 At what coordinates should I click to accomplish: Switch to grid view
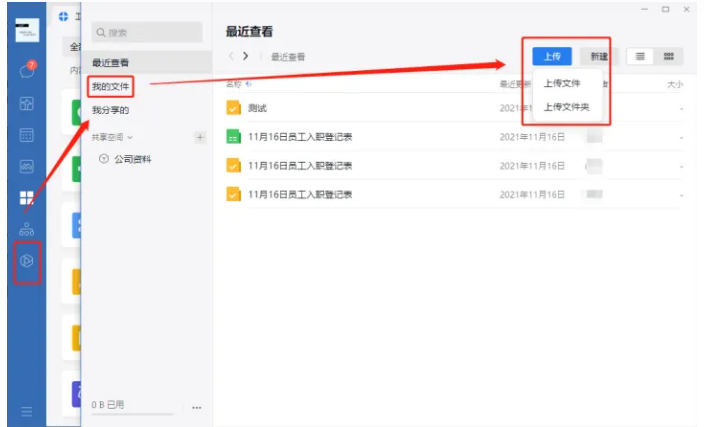point(669,56)
